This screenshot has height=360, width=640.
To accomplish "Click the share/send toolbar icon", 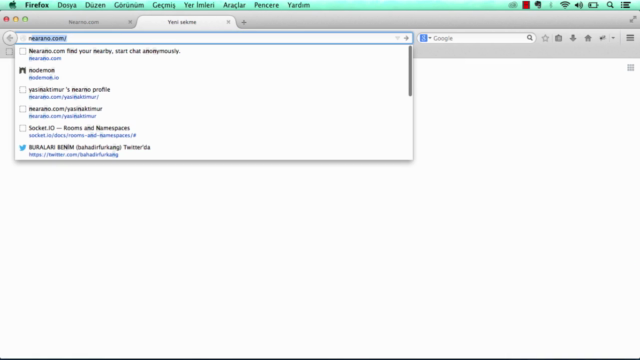I will pos(602,38).
